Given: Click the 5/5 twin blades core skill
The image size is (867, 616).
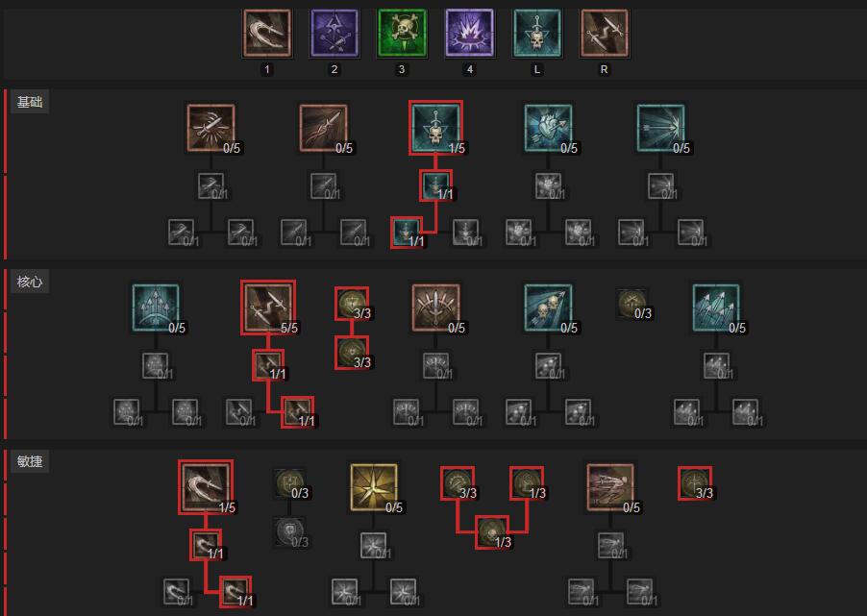Looking at the screenshot, I should pyautogui.click(x=268, y=308).
